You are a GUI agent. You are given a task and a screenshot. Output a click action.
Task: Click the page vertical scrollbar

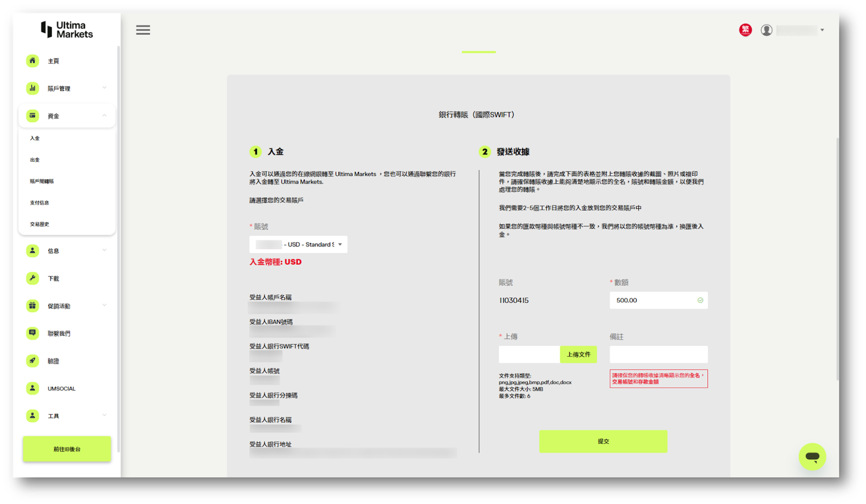837,258
